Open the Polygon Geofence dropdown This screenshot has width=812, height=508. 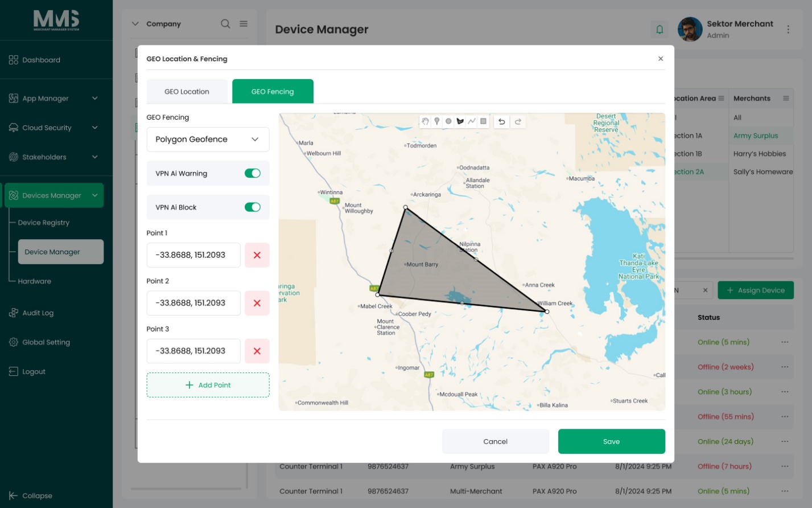coord(208,140)
